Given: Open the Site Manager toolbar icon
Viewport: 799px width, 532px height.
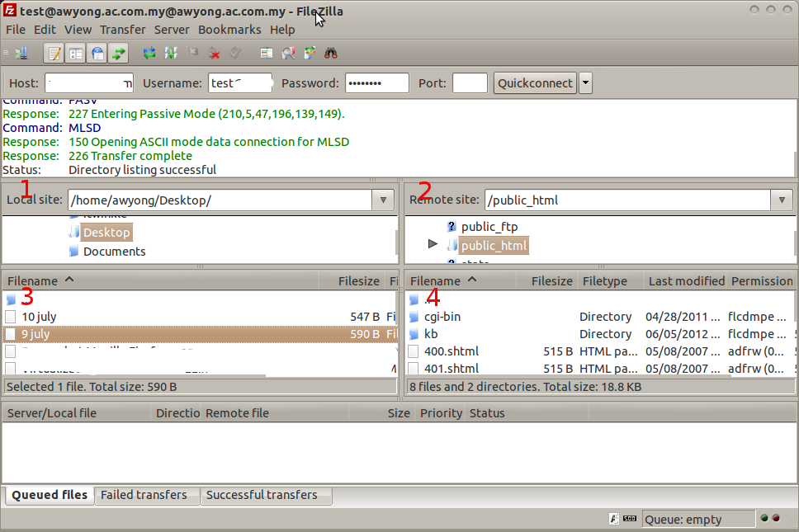Looking at the screenshot, I should pos(21,53).
